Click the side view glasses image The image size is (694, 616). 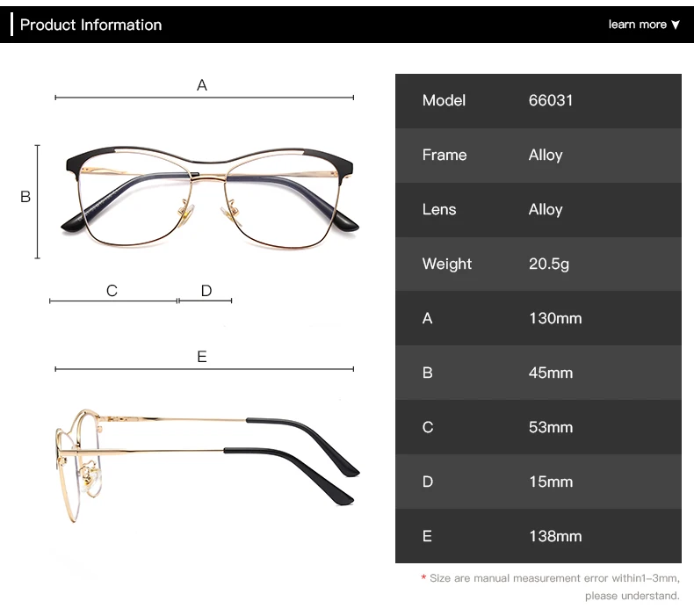(x=206, y=465)
